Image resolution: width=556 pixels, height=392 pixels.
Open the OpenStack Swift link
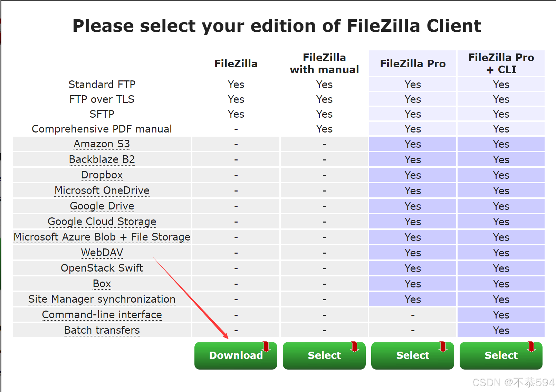[x=102, y=268]
